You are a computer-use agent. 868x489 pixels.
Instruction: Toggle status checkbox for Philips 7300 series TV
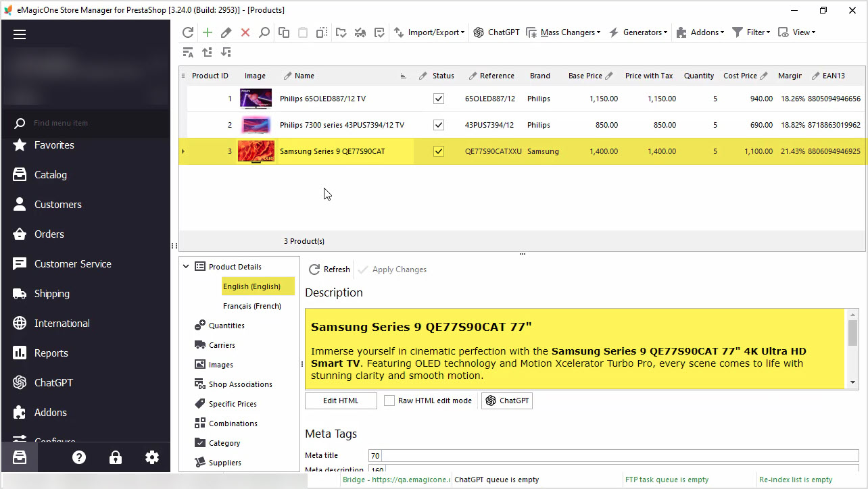pyautogui.click(x=439, y=125)
